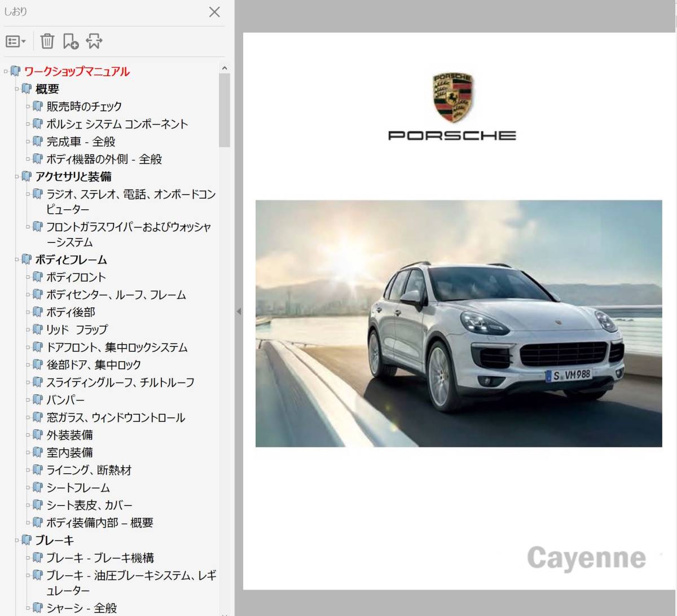Image resolution: width=677 pixels, height=616 pixels.
Task: Jump to the バンパー bookmark
Action: coord(65,399)
